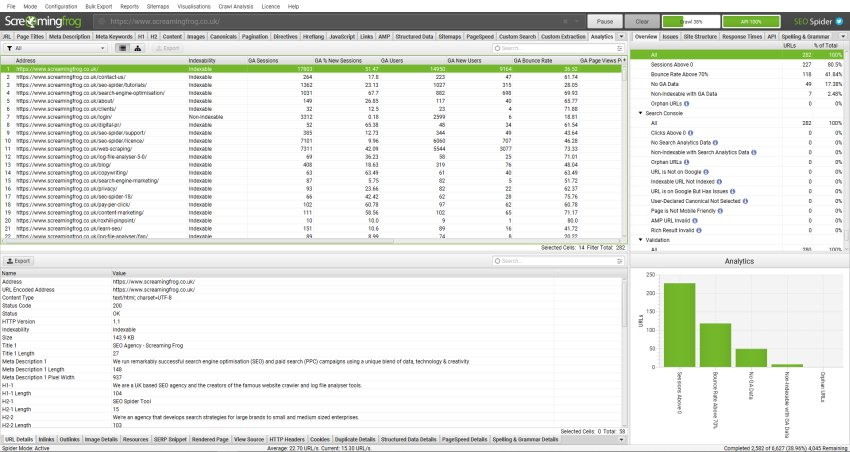Select No GA Data filter in Overview
This screenshot has width=850, height=452.
coord(737,84)
